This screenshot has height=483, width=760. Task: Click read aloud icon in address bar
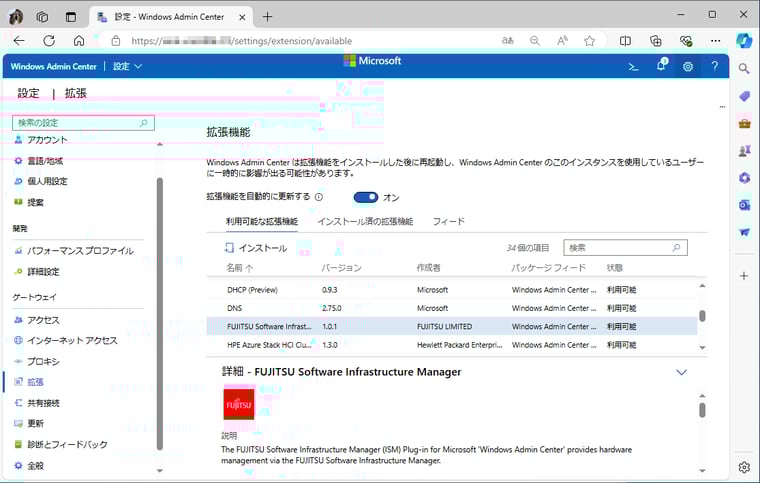click(562, 41)
